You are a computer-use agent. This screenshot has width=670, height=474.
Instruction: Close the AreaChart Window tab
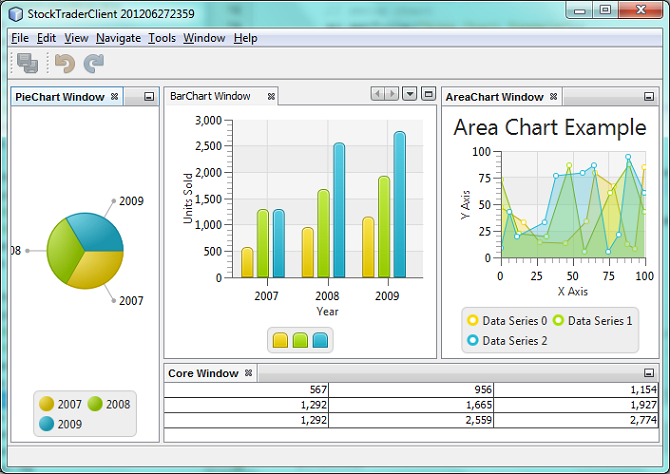pos(554,97)
